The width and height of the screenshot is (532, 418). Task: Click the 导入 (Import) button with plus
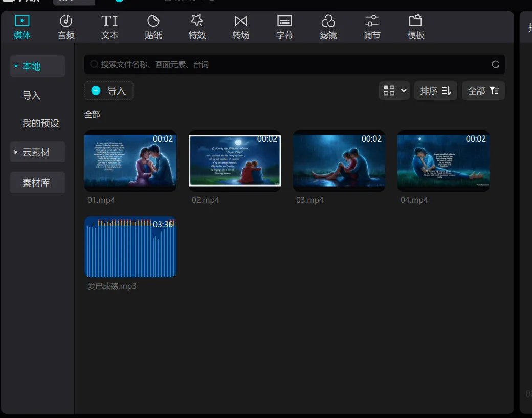point(109,91)
